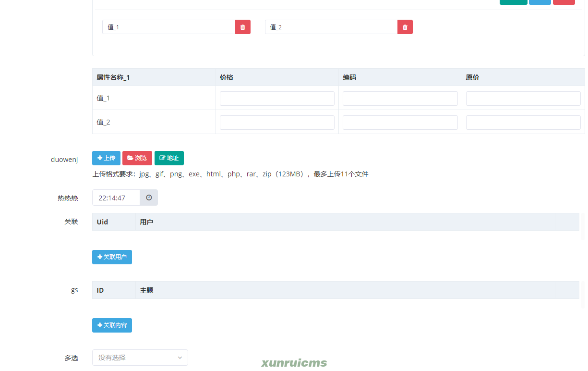Screen dimensions: 588x371
Task: Focus 编码 input for row 值_1
Action: 400,99
